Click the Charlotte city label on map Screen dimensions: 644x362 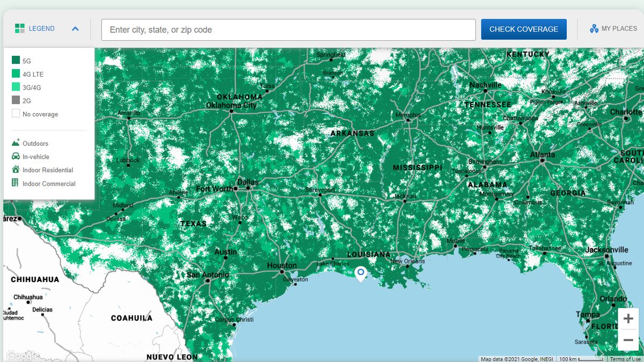626,112
